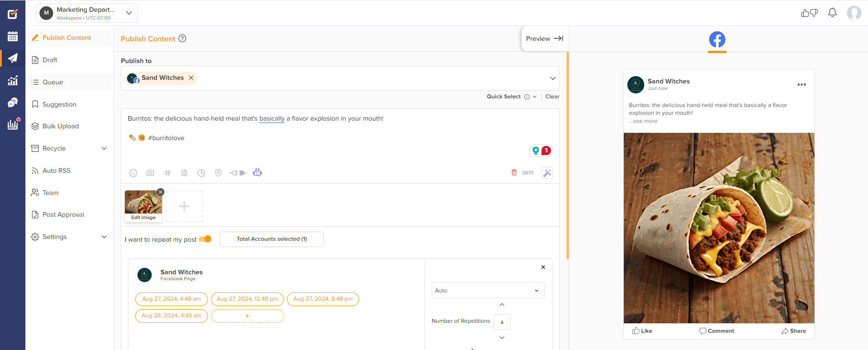Open the calendar icon in left rail
The height and width of the screenshot is (350, 868).
coord(13,36)
